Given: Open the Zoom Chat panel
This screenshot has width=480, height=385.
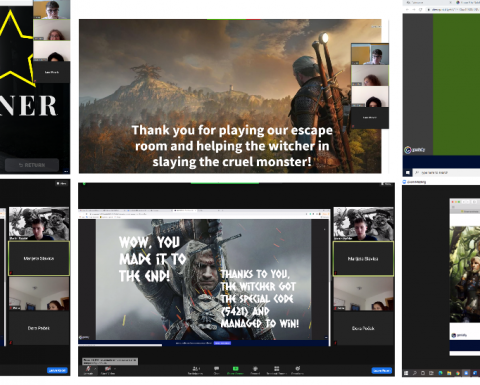Looking at the screenshot, I should point(216,370).
